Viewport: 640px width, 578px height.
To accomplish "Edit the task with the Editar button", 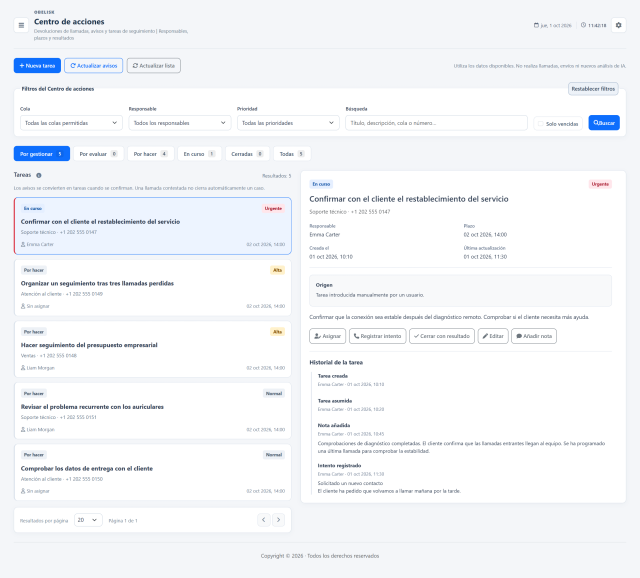I will (x=493, y=336).
